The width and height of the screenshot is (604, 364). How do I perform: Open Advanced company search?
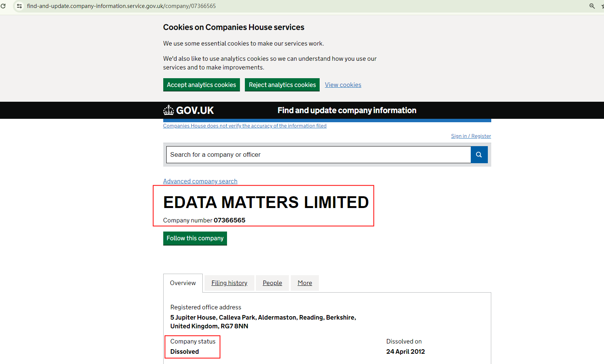pyautogui.click(x=200, y=181)
